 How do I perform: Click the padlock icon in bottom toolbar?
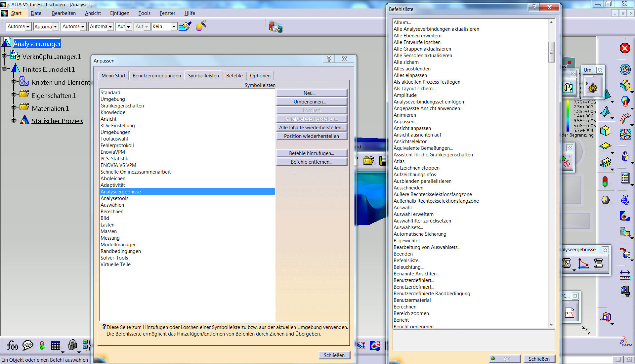(x=72, y=345)
